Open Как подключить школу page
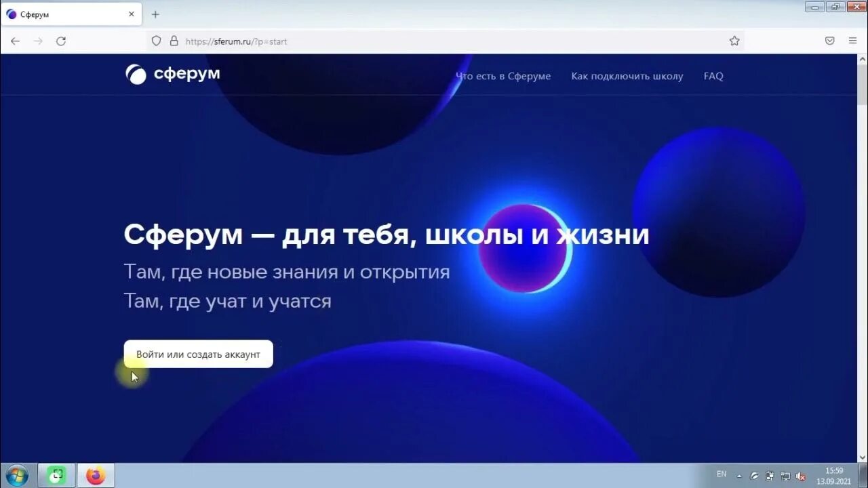This screenshot has height=488, width=868. pyautogui.click(x=627, y=76)
